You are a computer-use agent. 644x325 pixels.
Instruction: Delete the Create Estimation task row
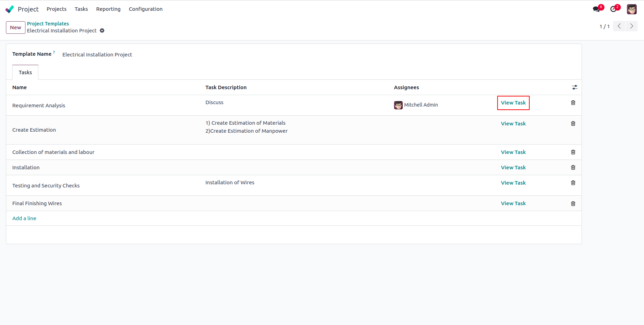coord(573,124)
